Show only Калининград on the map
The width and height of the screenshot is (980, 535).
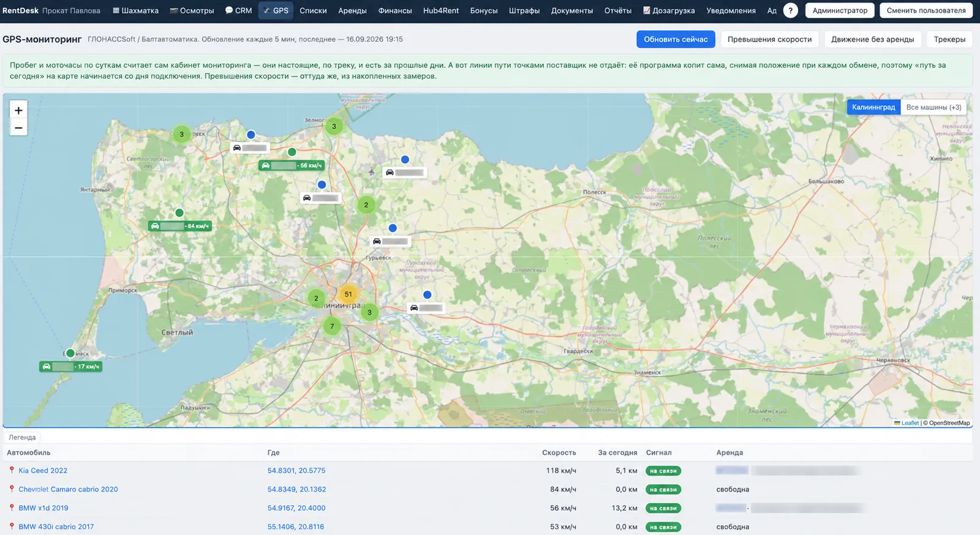pos(873,107)
